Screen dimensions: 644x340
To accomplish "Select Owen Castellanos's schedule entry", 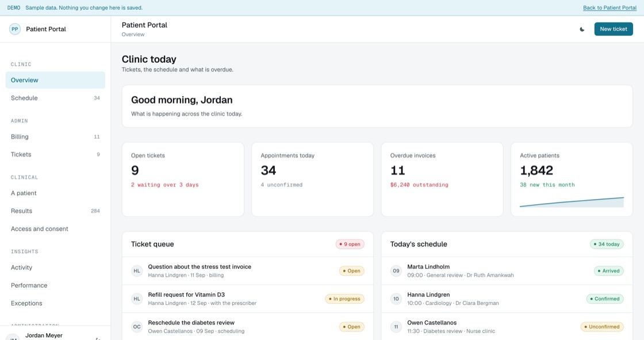I will 507,327.
